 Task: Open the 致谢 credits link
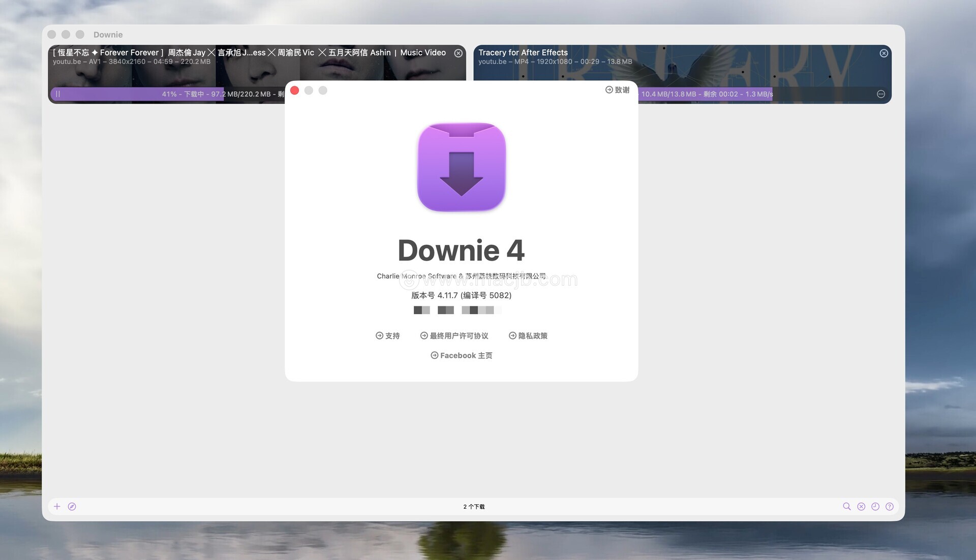pos(617,90)
